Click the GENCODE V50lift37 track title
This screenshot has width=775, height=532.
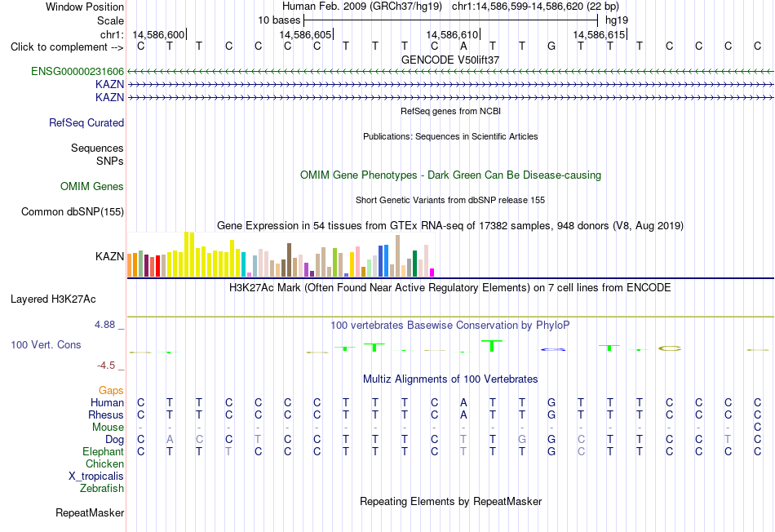point(450,60)
